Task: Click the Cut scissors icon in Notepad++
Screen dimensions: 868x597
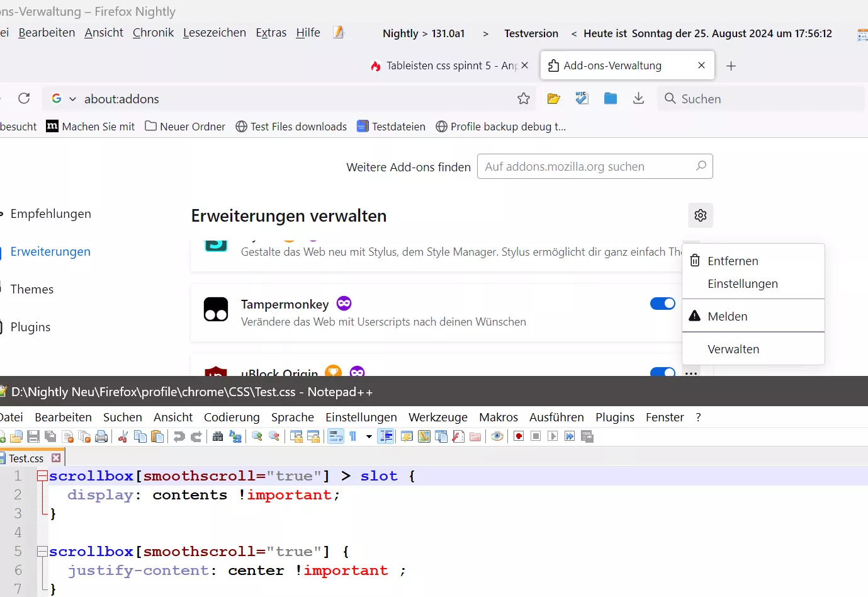Action: pyautogui.click(x=123, y=436)
